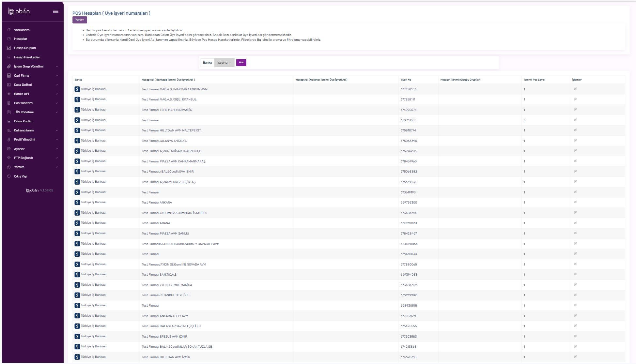Click the Yardım help button under title
The width and height of the screenshot is (636, 364).
coord(80,20)
